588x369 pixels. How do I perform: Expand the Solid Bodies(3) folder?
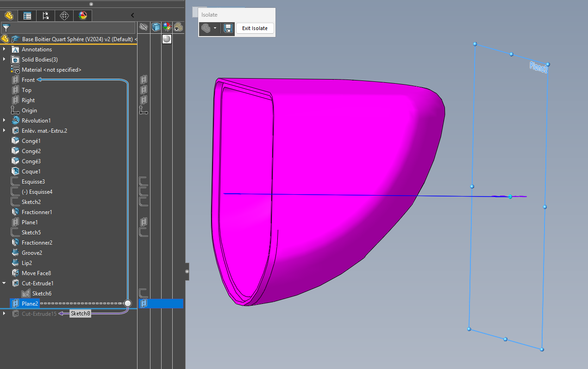click(x=4, y=60)
